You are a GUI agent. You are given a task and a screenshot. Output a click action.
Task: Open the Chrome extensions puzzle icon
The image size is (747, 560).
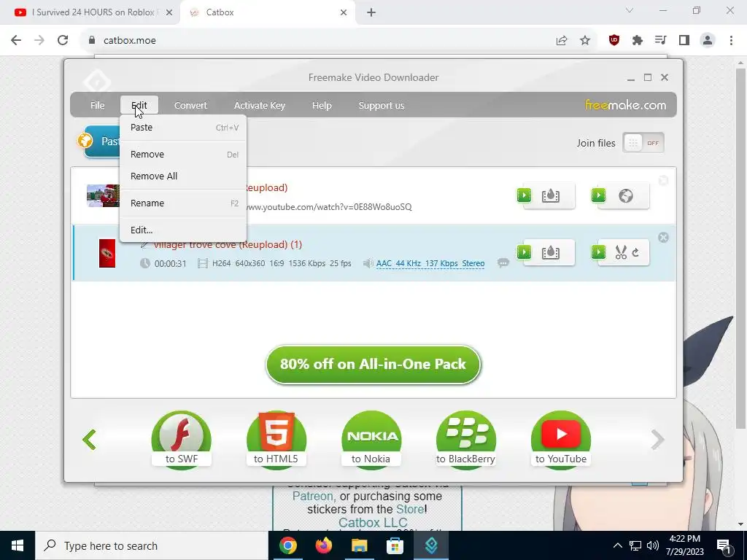pos(638,41)
